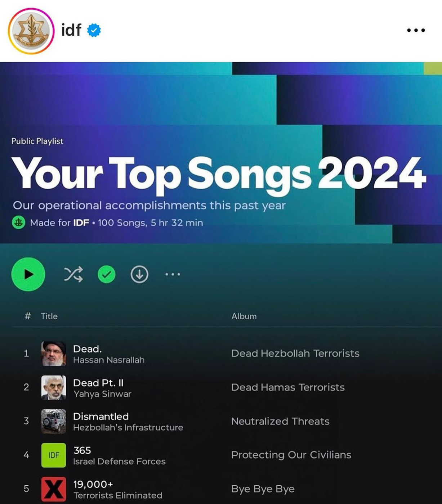Screen dimensions: 442x504
Task: Click the small green IDF maker icon
Action: click(x=19, y=222)
